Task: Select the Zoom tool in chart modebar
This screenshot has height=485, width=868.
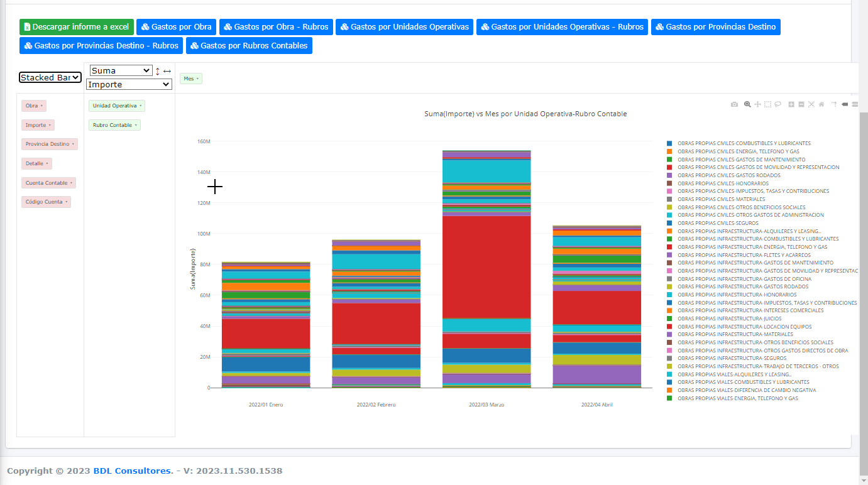Action: [747, 104]
